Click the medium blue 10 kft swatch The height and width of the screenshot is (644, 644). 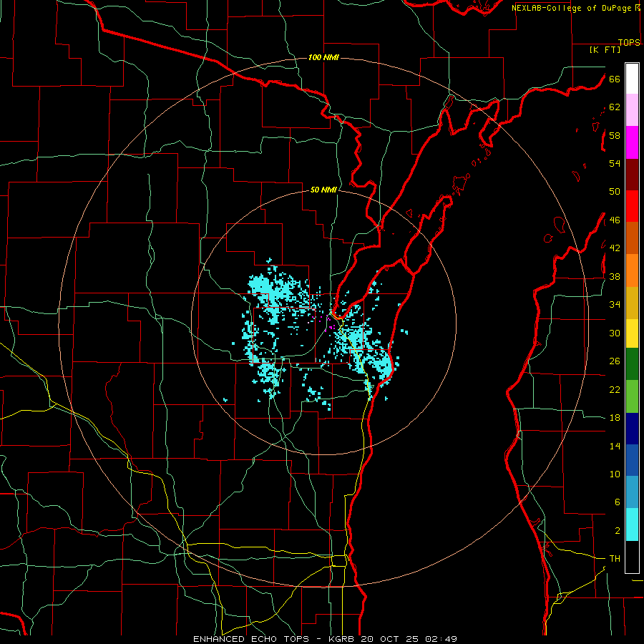(x=632, y=460)
